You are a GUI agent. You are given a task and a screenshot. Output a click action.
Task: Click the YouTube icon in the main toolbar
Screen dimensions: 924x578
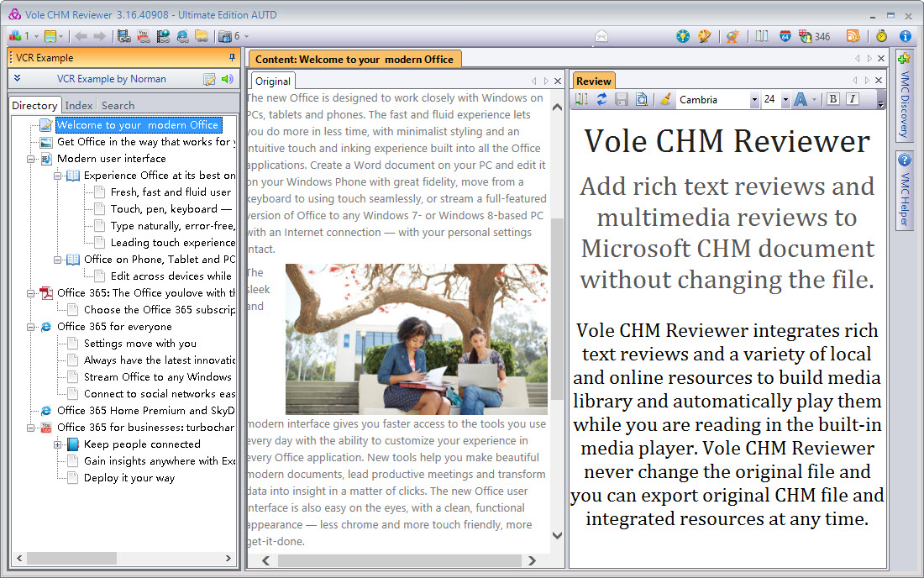point(143,36)
